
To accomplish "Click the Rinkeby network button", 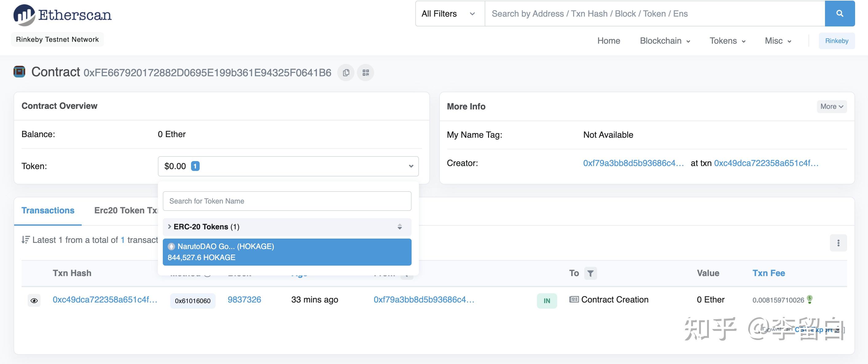I will click(836, 41).
